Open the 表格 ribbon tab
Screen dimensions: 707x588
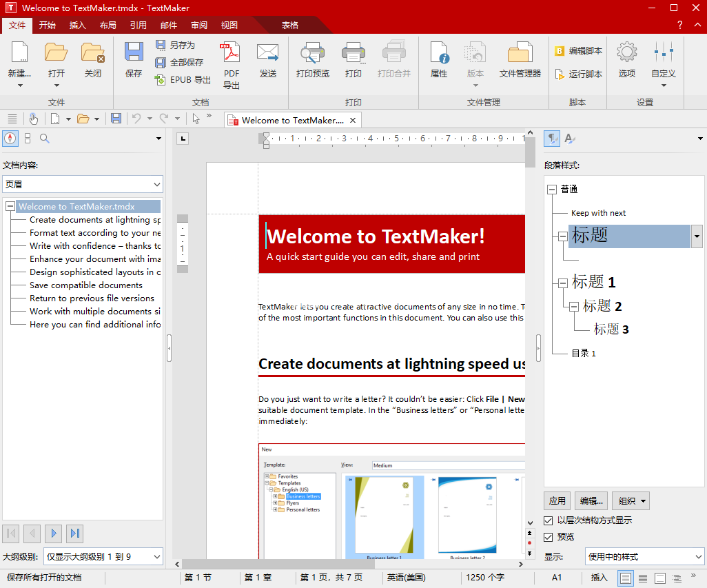(x=290, y=26)
